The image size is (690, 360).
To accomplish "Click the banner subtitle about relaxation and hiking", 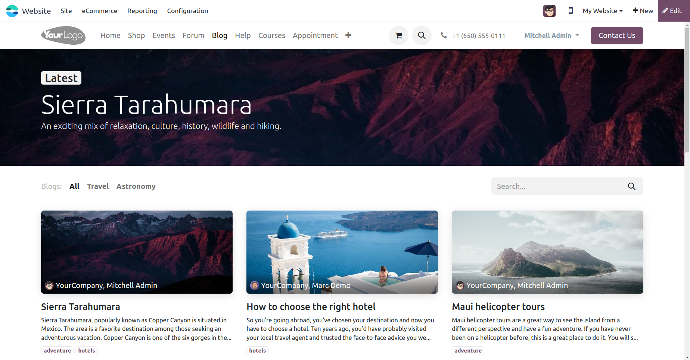I will click(161, 126).
